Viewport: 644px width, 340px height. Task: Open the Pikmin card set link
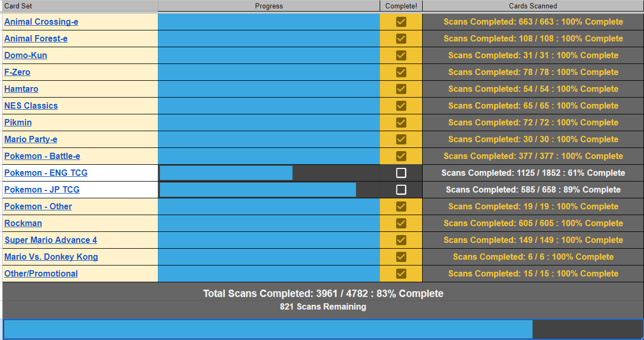(x=18, y=122)
